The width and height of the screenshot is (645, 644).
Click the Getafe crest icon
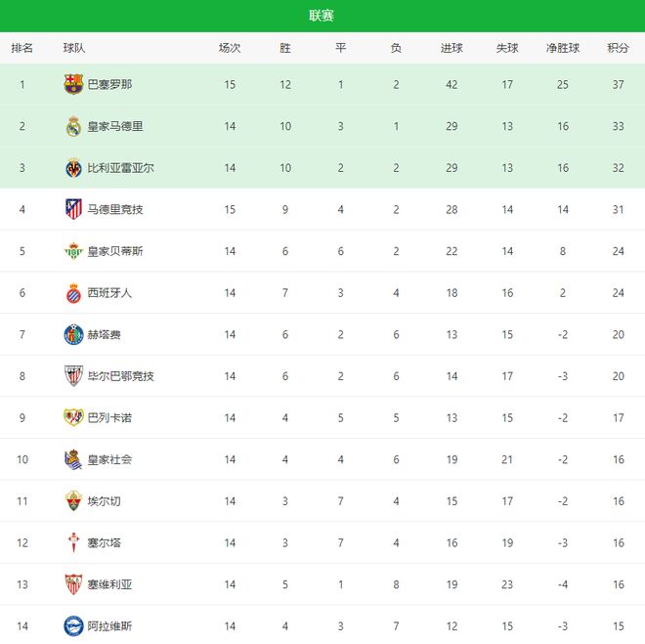[x=73, y=334]
